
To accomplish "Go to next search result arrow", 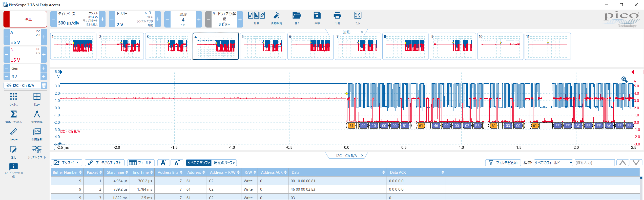I will point(636,163).
